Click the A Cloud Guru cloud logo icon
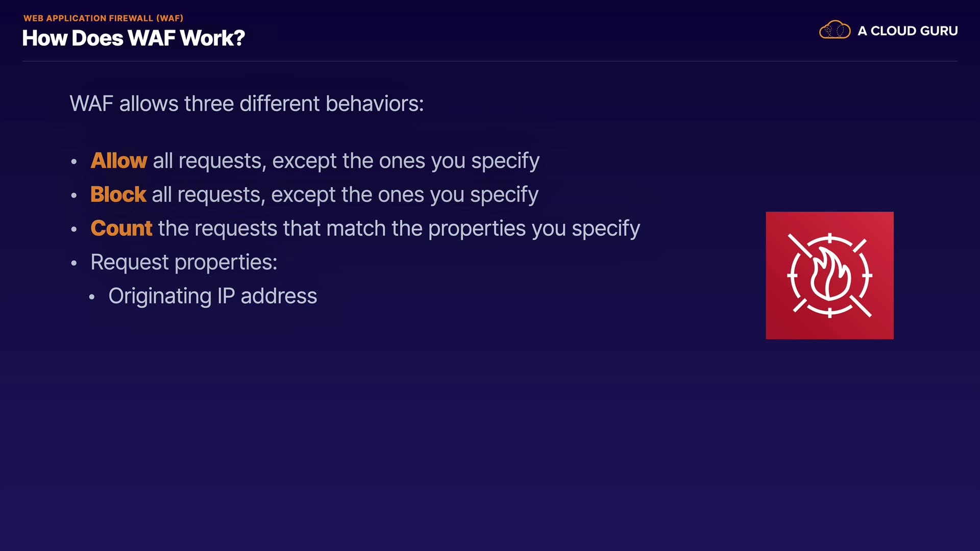 point(835,30)
